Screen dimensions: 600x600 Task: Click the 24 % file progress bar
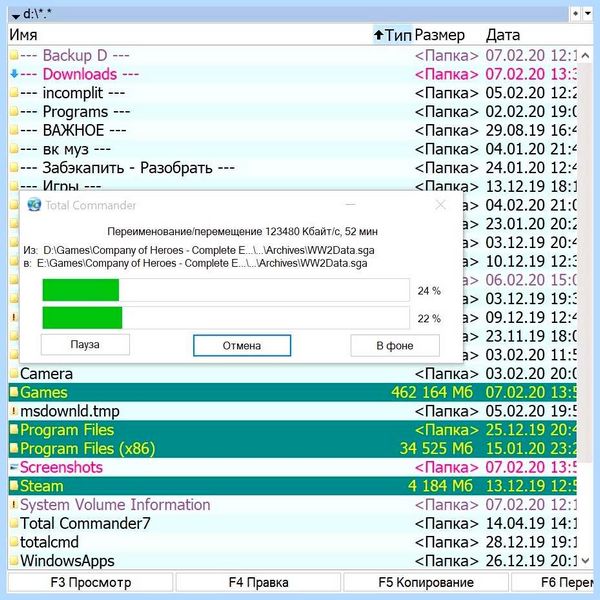point(226,290)
